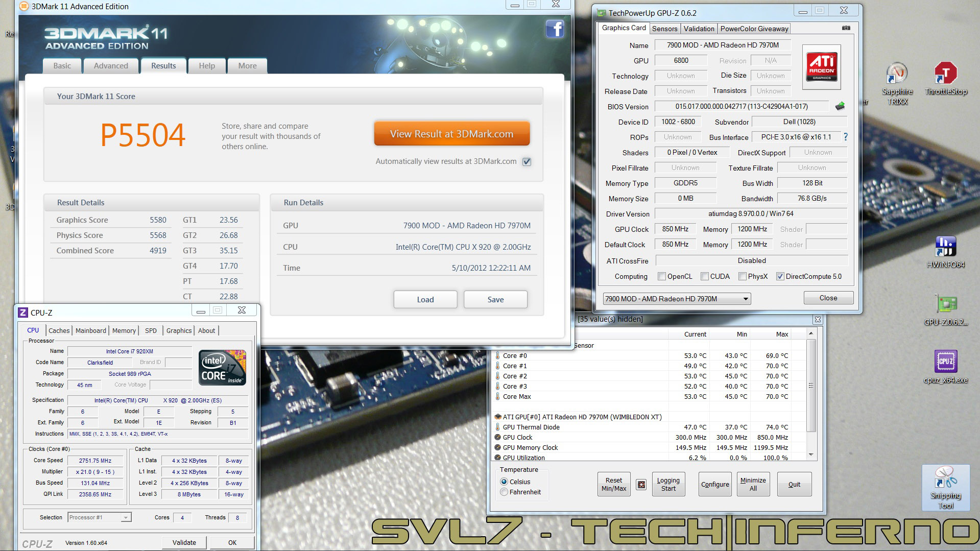The height and width of the screenshot is (551, 980).
Task: Click the OK button in CPU-Z
Action: point(232,542)
